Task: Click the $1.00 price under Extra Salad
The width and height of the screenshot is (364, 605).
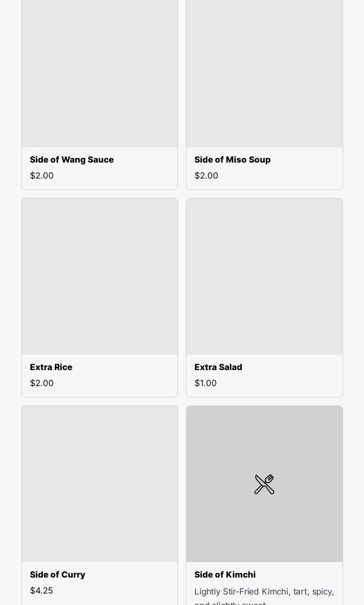Action: pyautogui.click(x=205, y=383)
